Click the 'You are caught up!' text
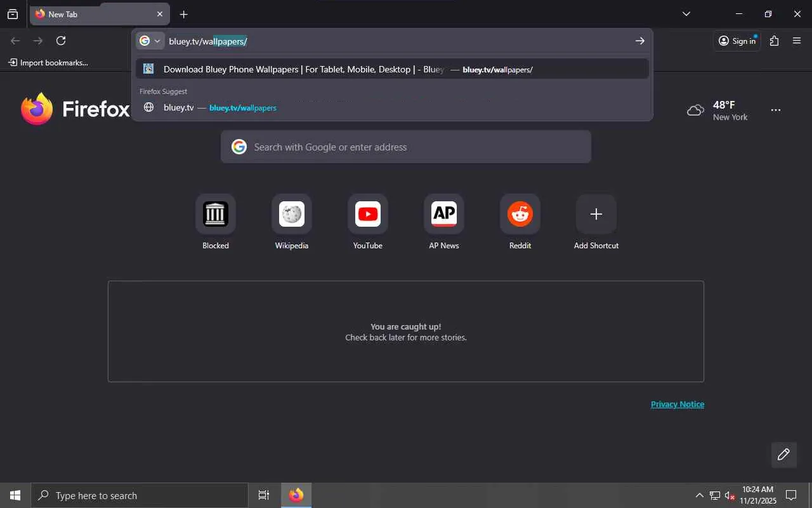 pyautogui.click(x=406, y=326)
